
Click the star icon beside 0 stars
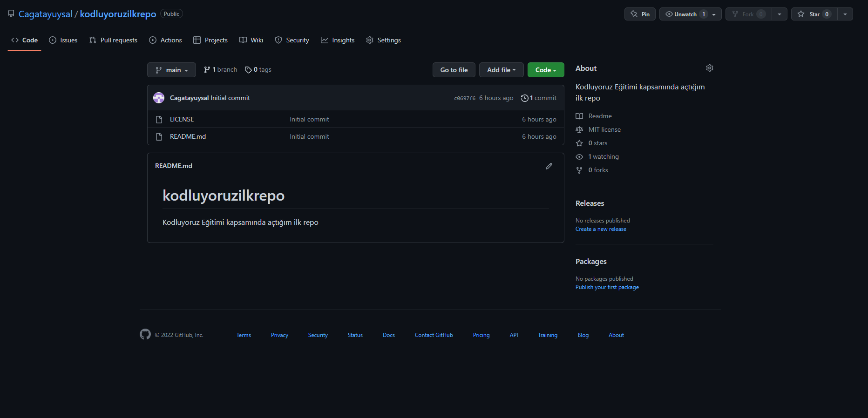579,143
